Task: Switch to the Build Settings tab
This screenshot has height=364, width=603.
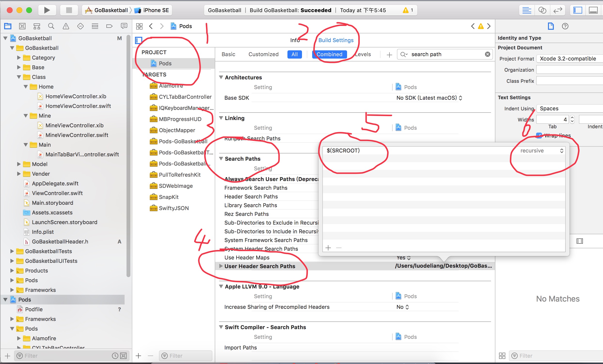Action: (336, 40)
